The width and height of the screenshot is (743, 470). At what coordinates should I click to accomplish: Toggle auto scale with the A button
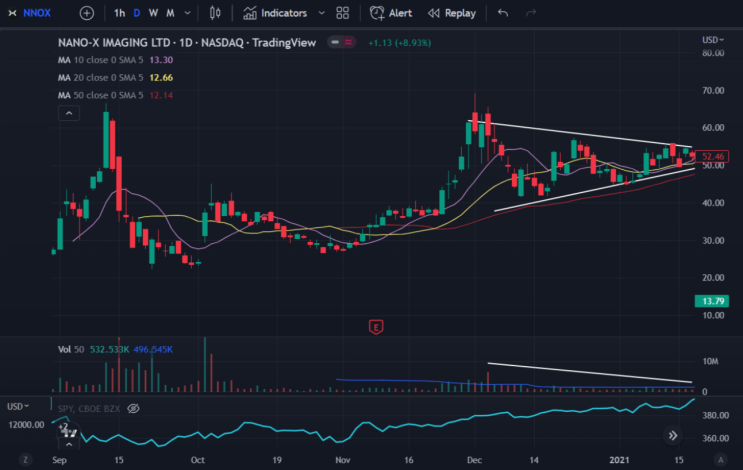pyautogui.click(x=721, y=459)
